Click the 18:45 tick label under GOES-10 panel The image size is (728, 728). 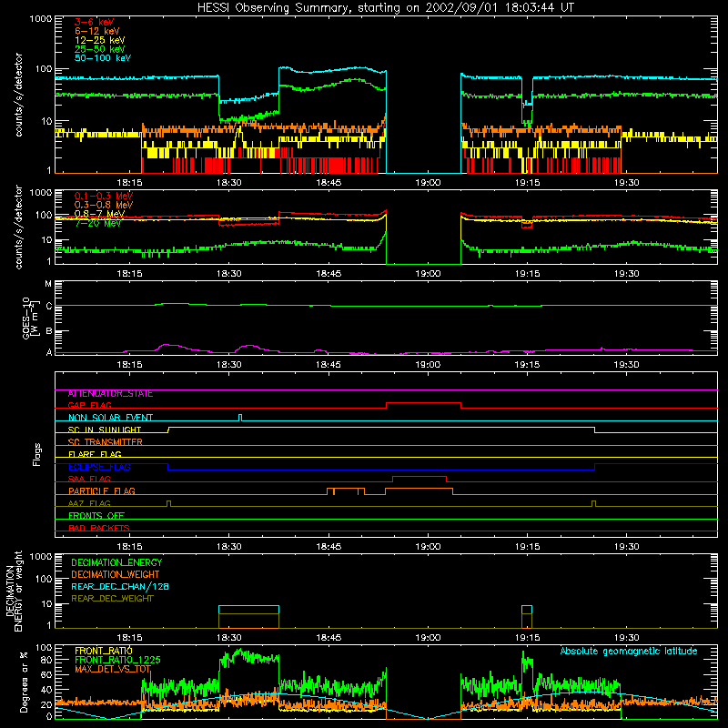(x=329, y=365)
